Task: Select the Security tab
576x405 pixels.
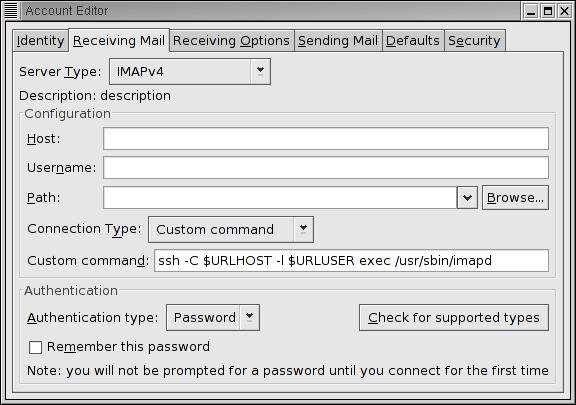Action: 474,40
